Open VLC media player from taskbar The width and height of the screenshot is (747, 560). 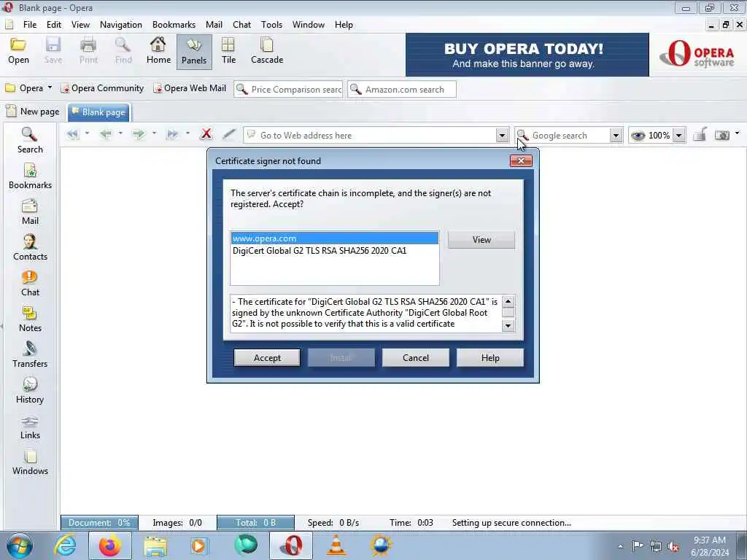336,545
